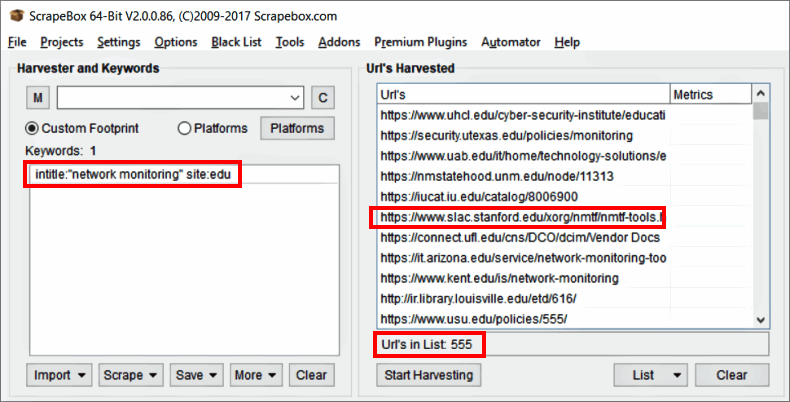This screenshot has height=402, width=790.
Task: Open the Import dropdown button
Action: pos(59,375)
